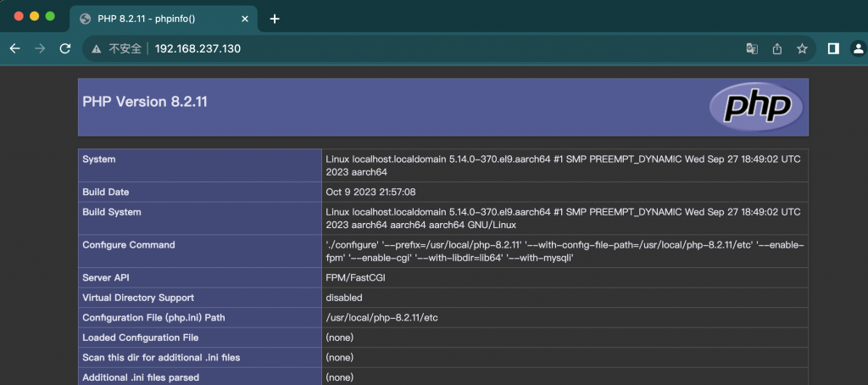Click the not secure warning icon
Viewport: 868px width, 385px height.
point(96,49)
